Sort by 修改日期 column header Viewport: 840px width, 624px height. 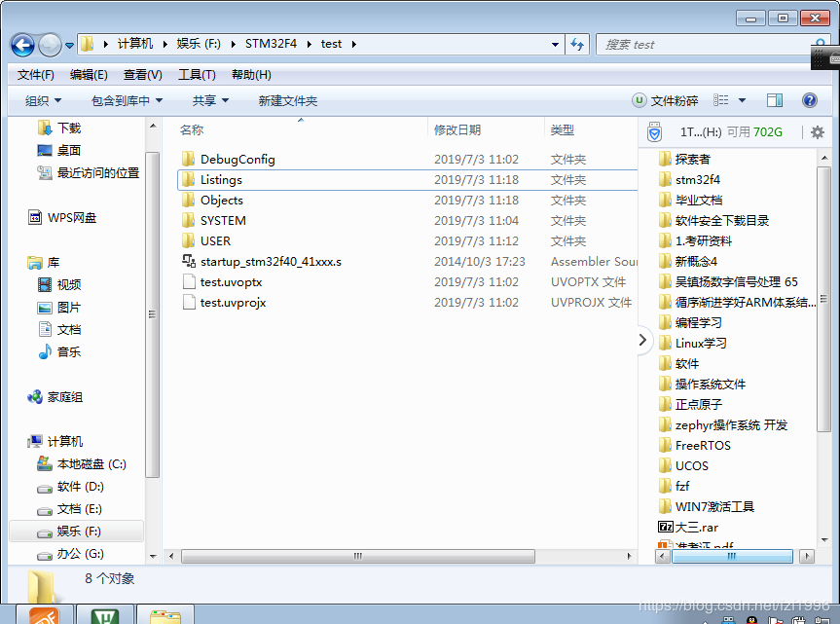pyautogui.click(x=457, y=130)
